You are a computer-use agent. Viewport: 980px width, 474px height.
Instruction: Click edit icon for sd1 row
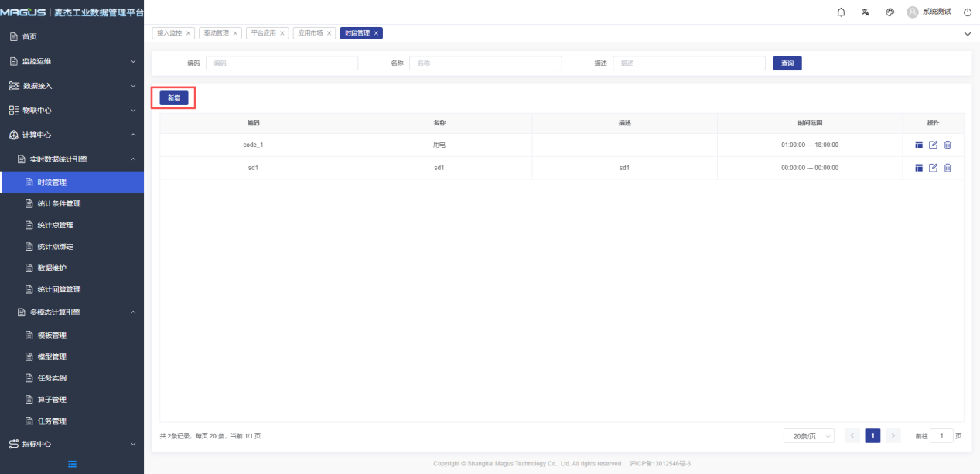933,168
